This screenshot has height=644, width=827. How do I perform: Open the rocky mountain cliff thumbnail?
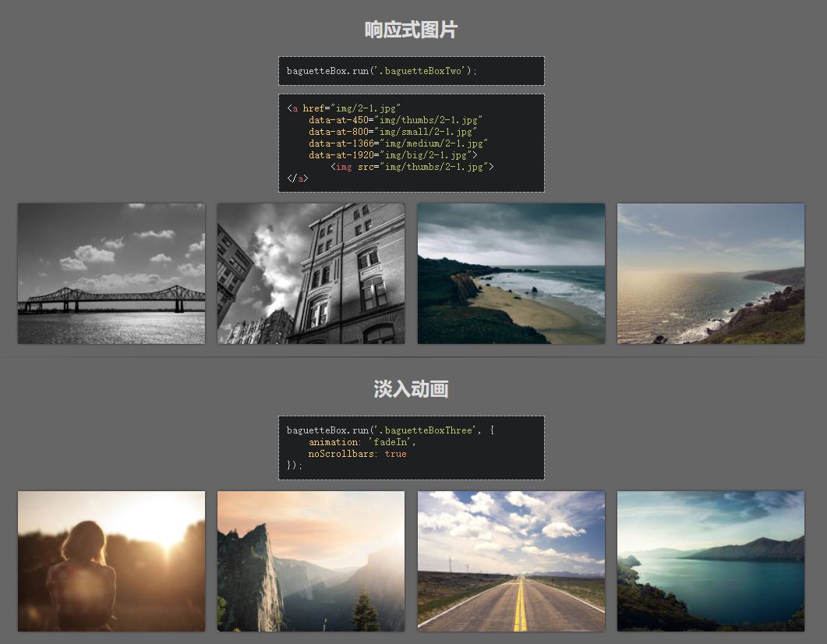click(x=311, y=561)
